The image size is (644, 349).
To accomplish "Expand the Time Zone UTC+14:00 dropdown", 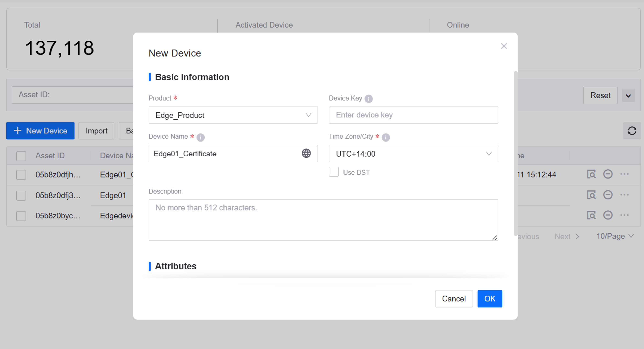I will click(x=413, y=154).
